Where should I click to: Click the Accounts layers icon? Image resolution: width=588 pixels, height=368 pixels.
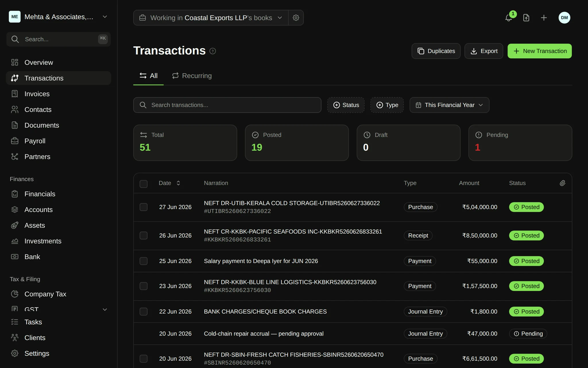[x=15, y=210]
